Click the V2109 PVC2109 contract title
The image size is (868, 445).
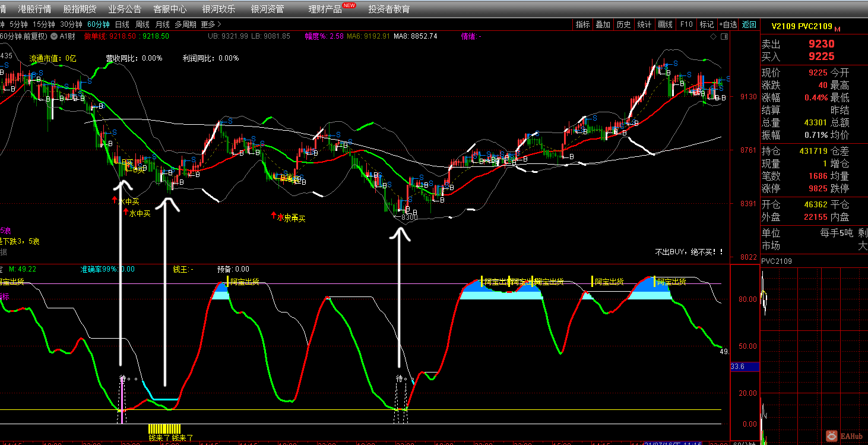coord(802,26)
